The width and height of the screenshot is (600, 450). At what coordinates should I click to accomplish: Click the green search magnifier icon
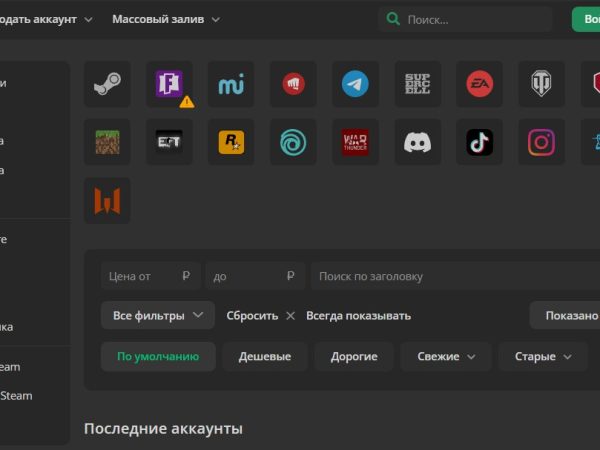(x=393, y=19)
